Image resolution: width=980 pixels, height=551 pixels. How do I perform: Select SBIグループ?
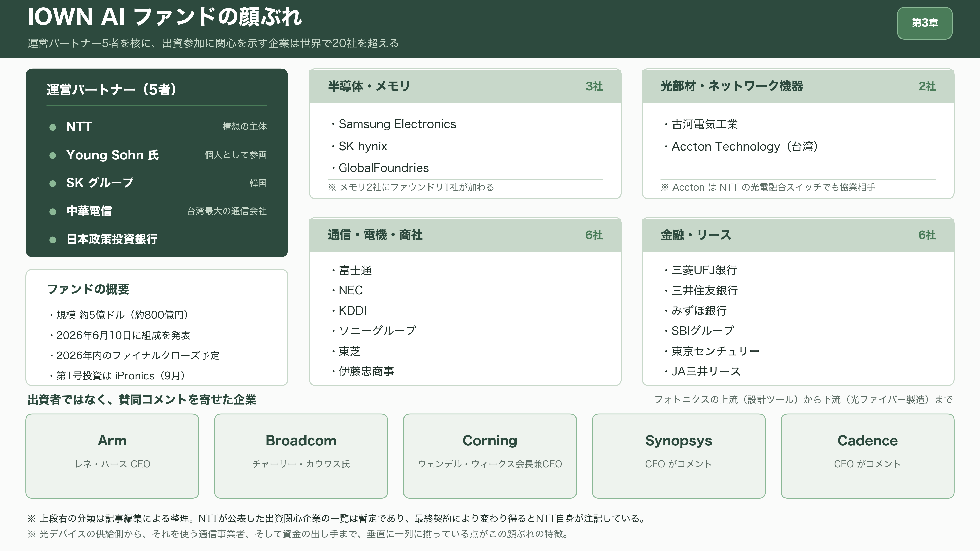703,331
